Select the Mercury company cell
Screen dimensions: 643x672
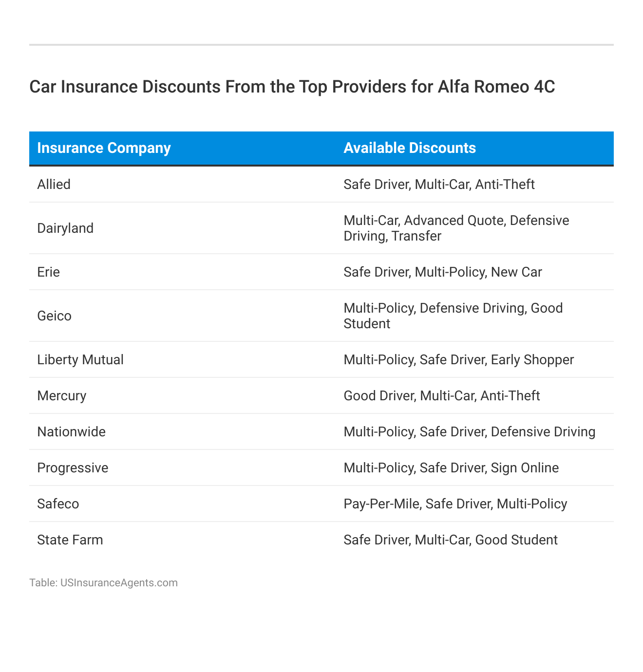point(62,396)
